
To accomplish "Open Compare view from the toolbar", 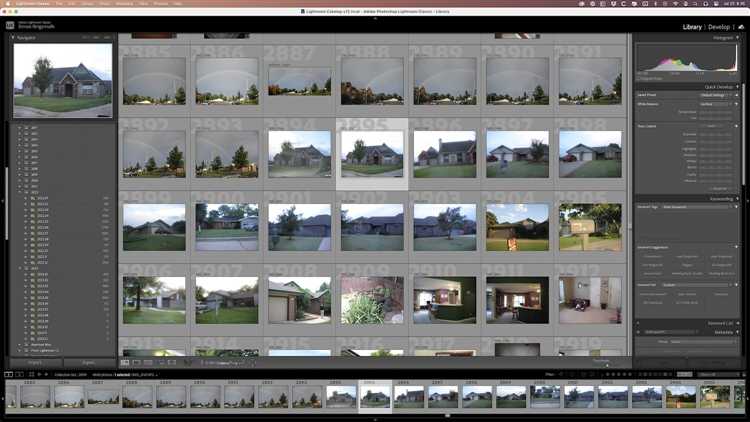I will (x=148, y=363).
